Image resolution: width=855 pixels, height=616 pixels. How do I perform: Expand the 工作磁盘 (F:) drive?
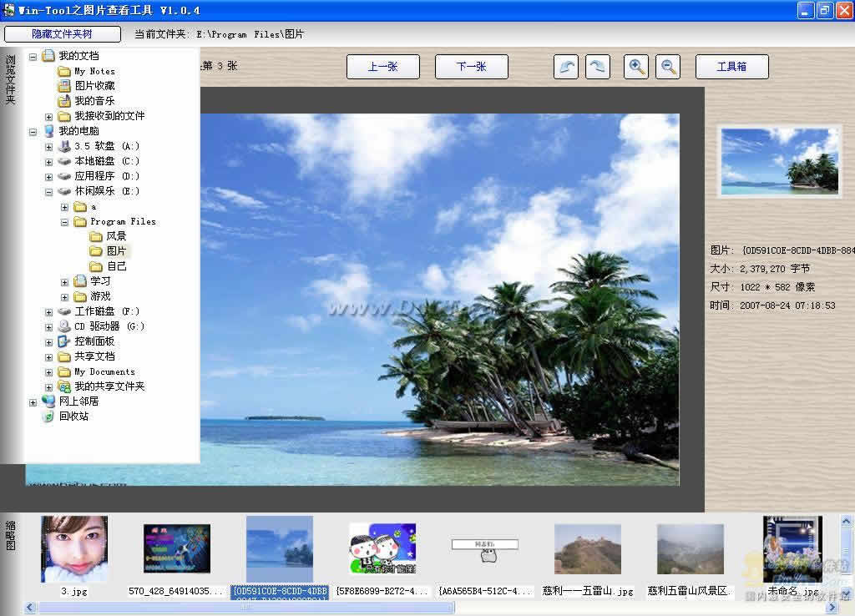click(48, 312)
